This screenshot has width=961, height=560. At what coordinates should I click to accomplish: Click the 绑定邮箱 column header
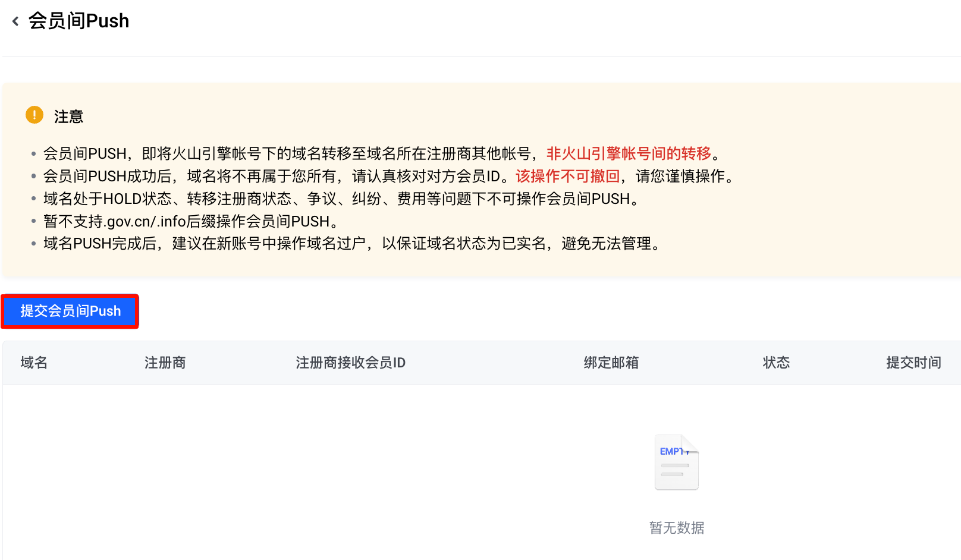coord(611,363)
